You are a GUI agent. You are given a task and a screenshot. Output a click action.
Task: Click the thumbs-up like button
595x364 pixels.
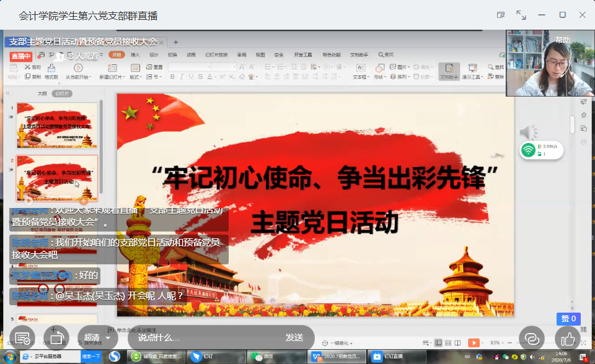(568, 338)
